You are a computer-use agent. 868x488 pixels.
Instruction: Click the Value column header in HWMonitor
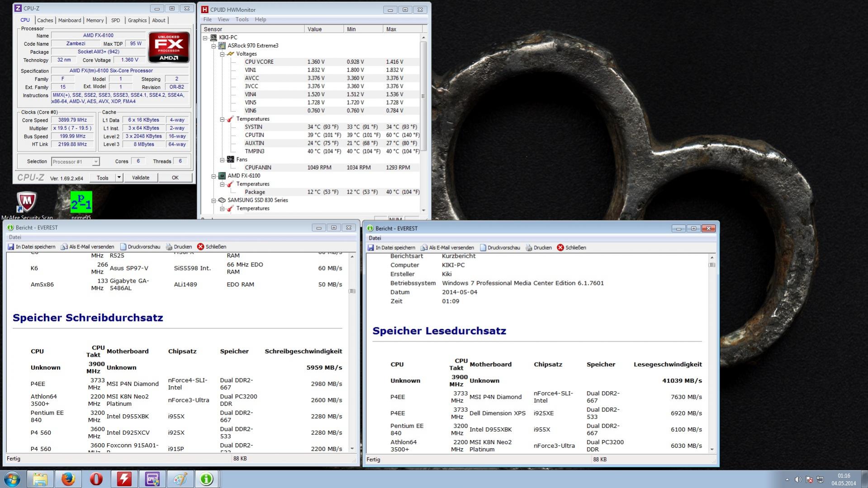(324, 29)
